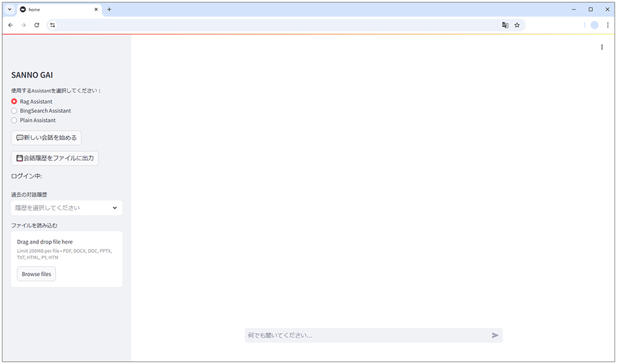
Task: Reload the page with the refresh icon
Action: tap(37, 25)
